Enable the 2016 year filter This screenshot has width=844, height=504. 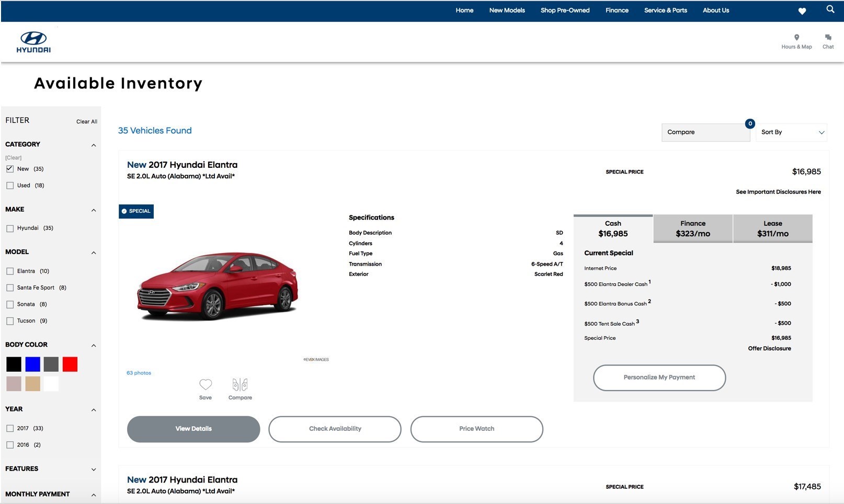(x=10, y=444)
